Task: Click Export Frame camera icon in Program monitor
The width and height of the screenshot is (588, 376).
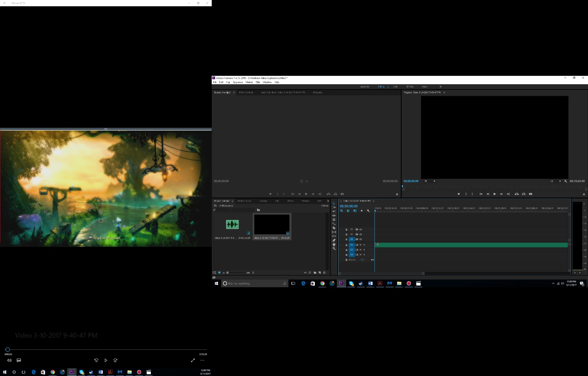Action: click(531, 194)
